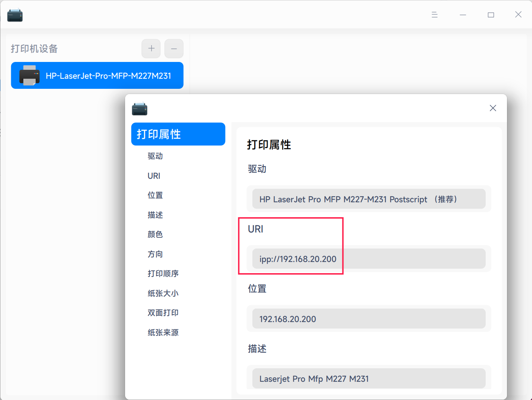Open 方向 settings from sidebar

pos(155,254)
